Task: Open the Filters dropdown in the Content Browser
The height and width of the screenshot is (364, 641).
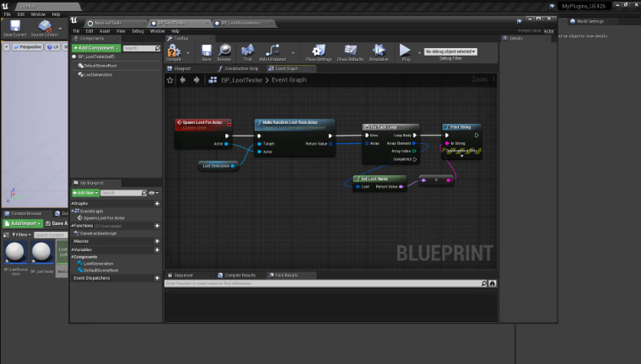Action: click(x=21, y=235)
